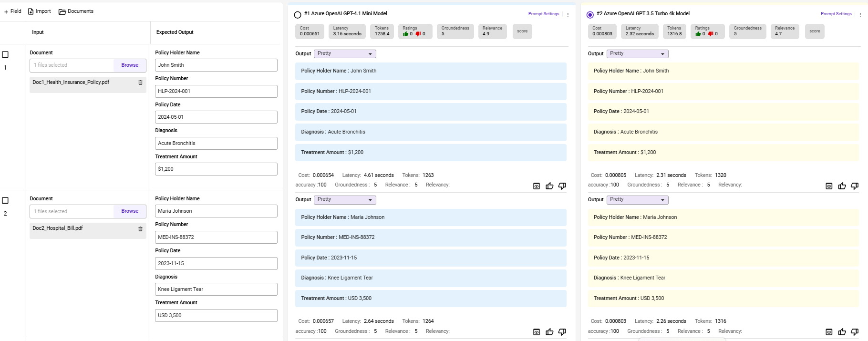Thumbs up GPT 3.5 Turbo row 2 output

[842, 332]
